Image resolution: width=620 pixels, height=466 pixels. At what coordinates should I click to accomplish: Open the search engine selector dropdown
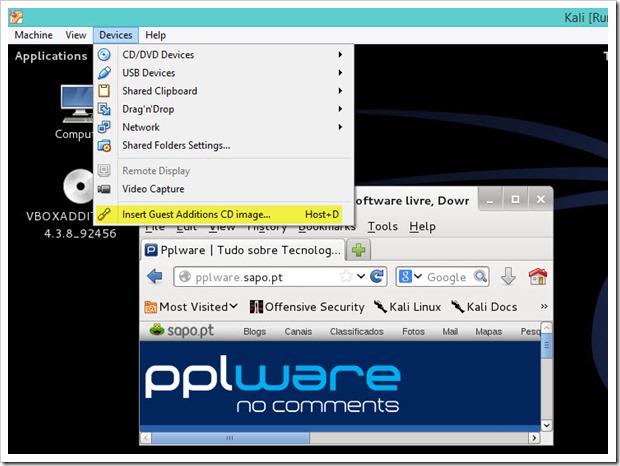(x=410, y=276)
